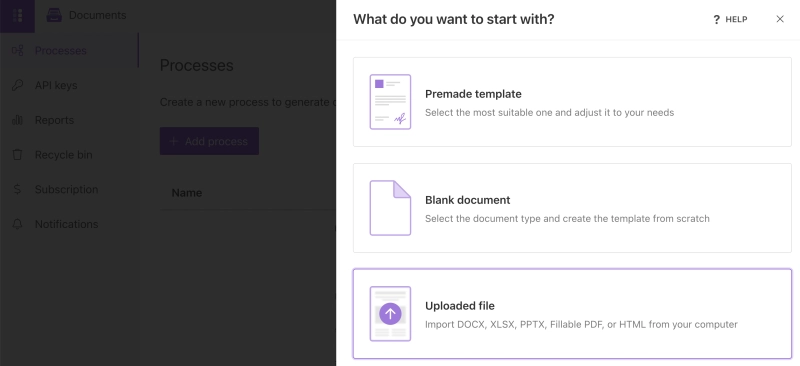
Task: Click the Name column header
Action: [187, 193]
